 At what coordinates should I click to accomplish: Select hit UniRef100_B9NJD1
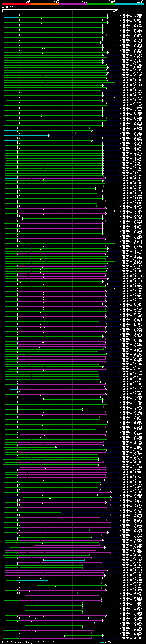131,120
